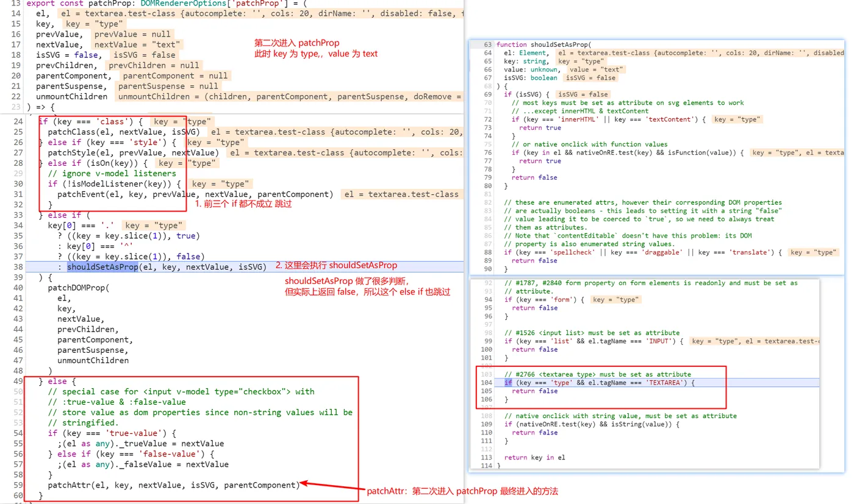Click inline value nextValue = "text" on line 17
This screenshot has height=504, width=854.
137,44
